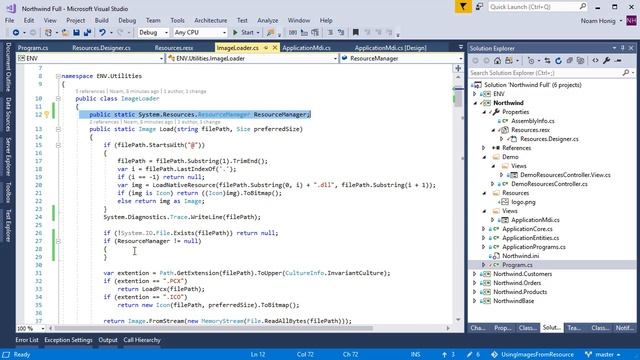This screenshot has width=640, height=360.
Task: Click Refresh icon in Solution Explorer
Action: (x=558, y=60)
